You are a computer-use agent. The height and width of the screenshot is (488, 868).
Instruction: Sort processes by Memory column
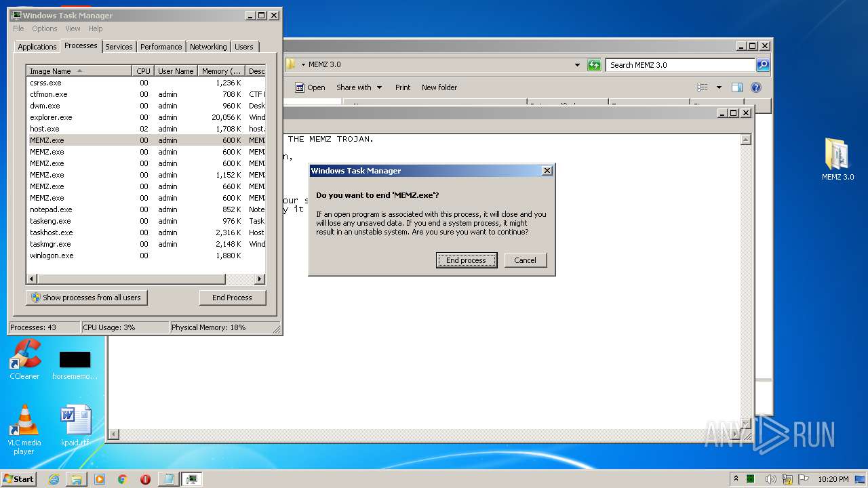222,71
